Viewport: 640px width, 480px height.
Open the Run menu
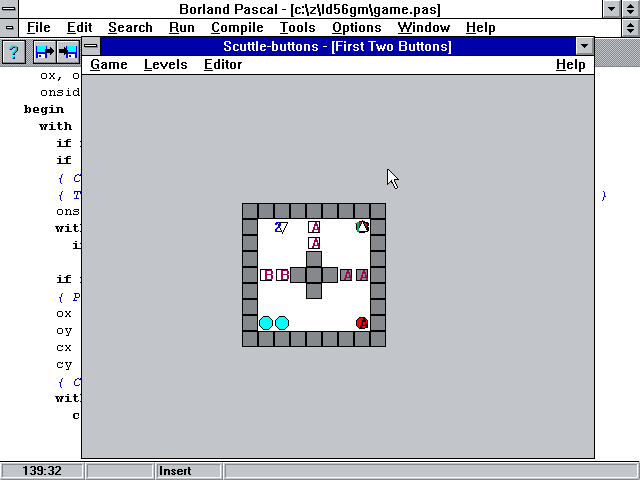click(x=182, y=27)
